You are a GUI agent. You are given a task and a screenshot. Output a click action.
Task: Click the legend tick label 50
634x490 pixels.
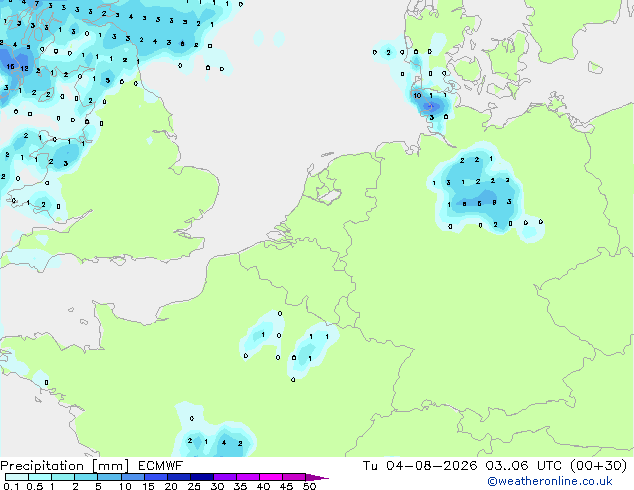click(x=309, y=486)
